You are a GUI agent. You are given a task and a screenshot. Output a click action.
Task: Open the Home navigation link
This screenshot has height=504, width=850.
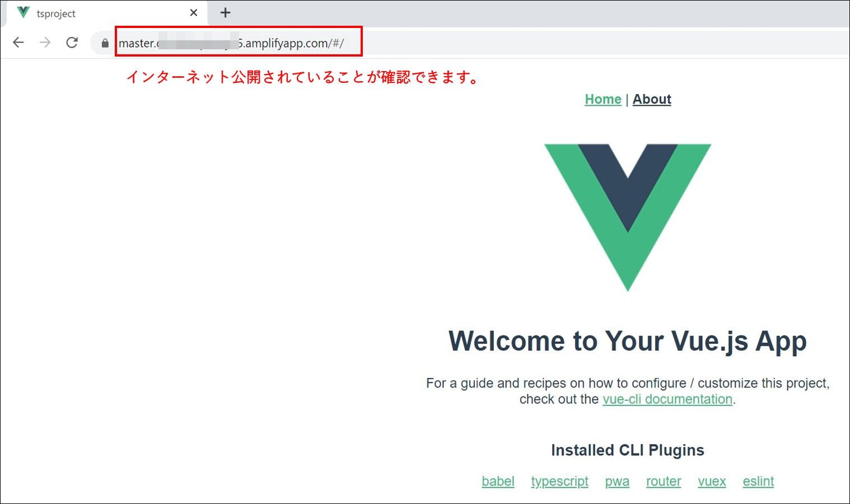click(602, 99)
